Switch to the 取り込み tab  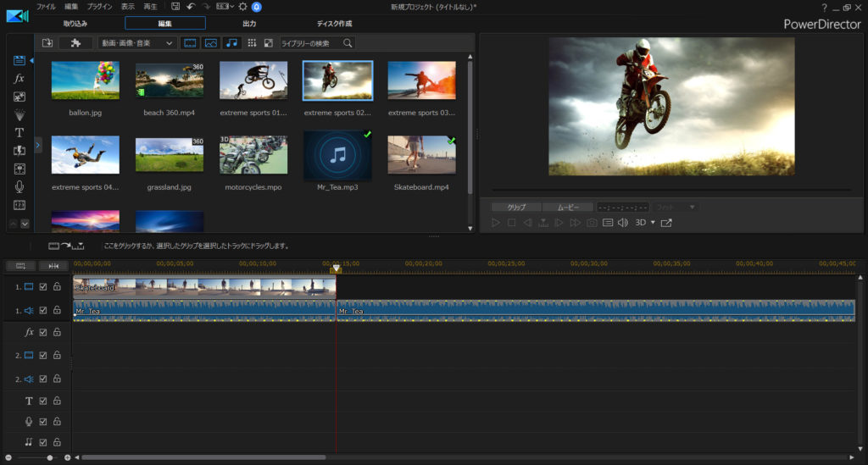pyautogui.click(x=75, y=23)
